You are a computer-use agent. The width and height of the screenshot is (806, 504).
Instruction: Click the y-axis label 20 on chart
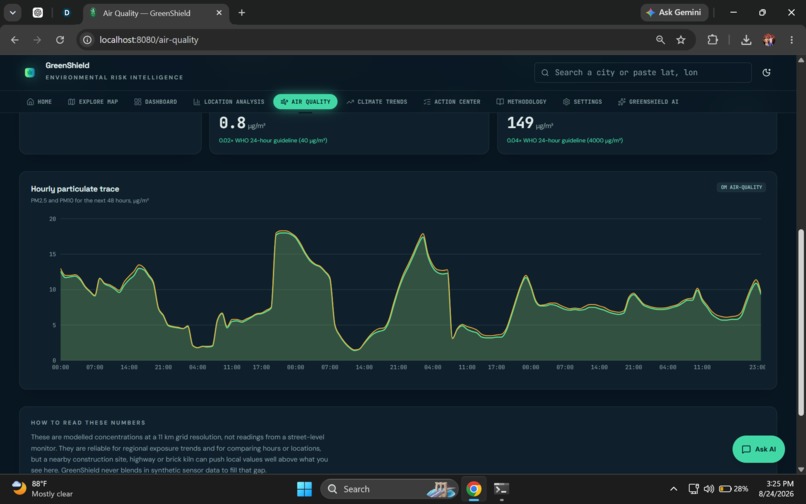tap(52, 219)
